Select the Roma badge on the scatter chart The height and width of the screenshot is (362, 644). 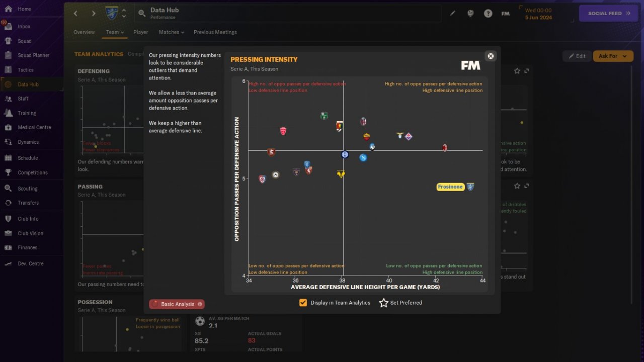coord(366,136)
